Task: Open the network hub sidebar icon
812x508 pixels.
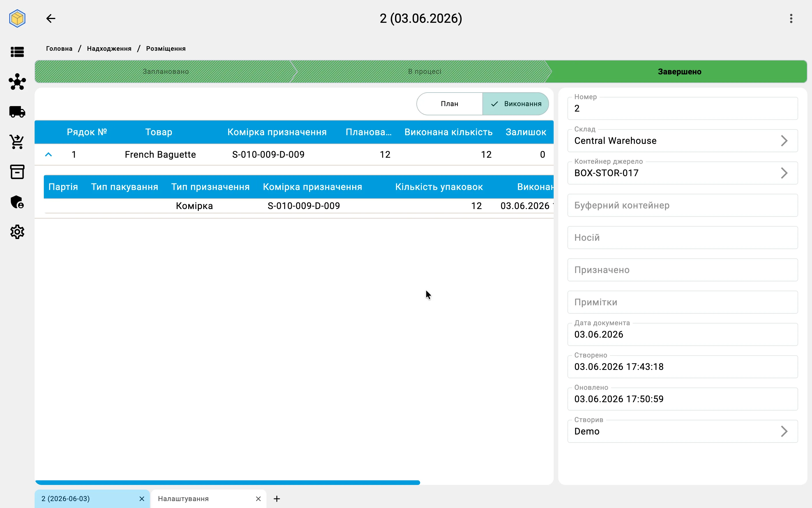Action: pos(17,82)
